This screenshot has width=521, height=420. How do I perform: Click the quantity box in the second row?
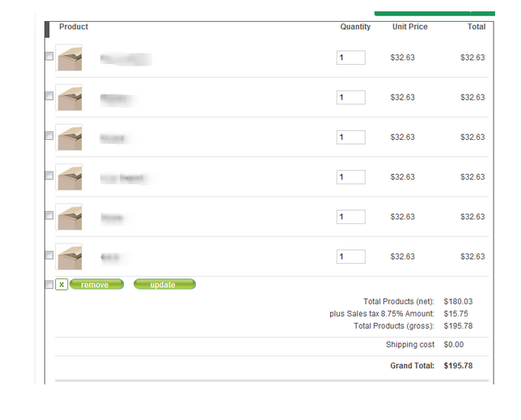point(351,97)
